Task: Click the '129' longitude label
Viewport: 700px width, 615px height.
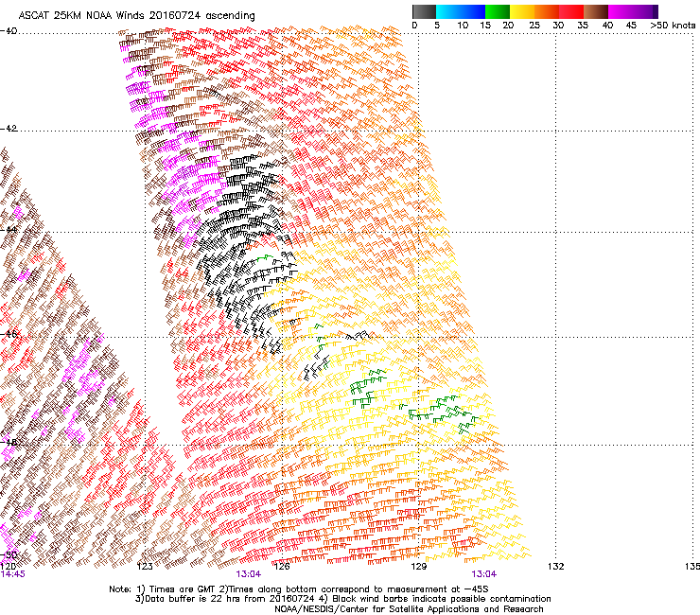Action: tap(418, 567)
